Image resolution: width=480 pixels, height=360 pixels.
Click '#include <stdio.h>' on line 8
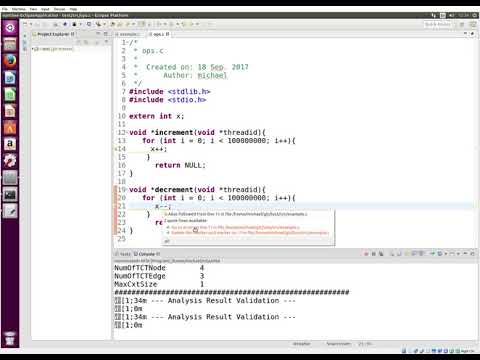point(168,100)
